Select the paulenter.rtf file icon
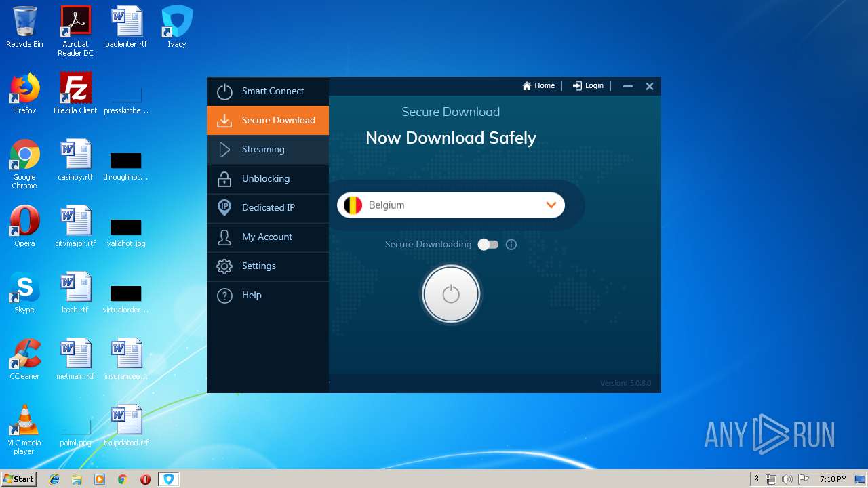868x488 pixels. 126,28
